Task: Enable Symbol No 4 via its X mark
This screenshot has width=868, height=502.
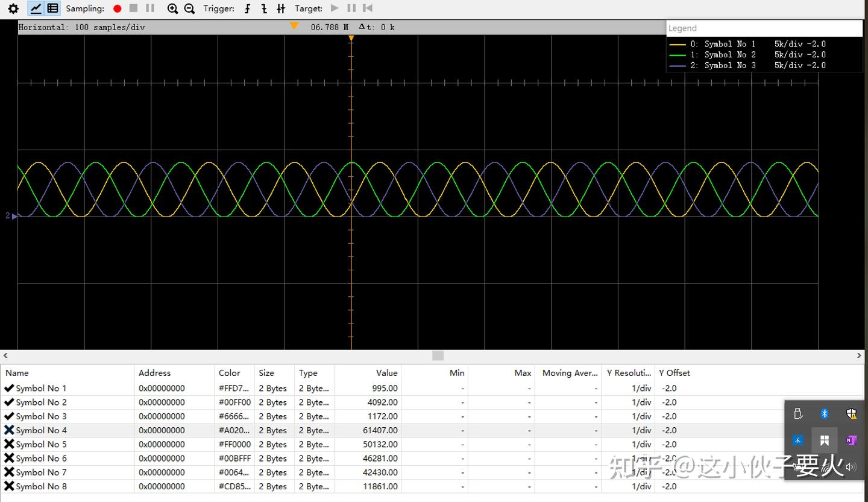Action: (9, 430)
